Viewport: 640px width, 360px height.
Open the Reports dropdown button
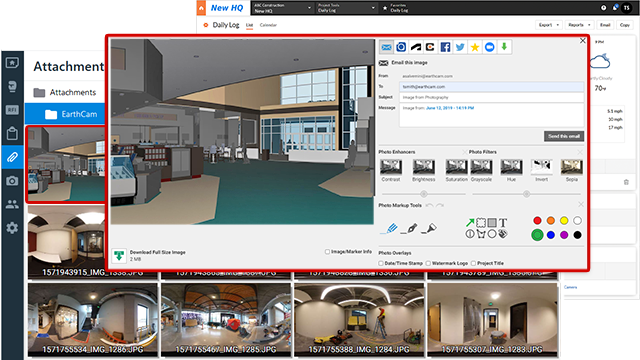(x=579, y=25)
